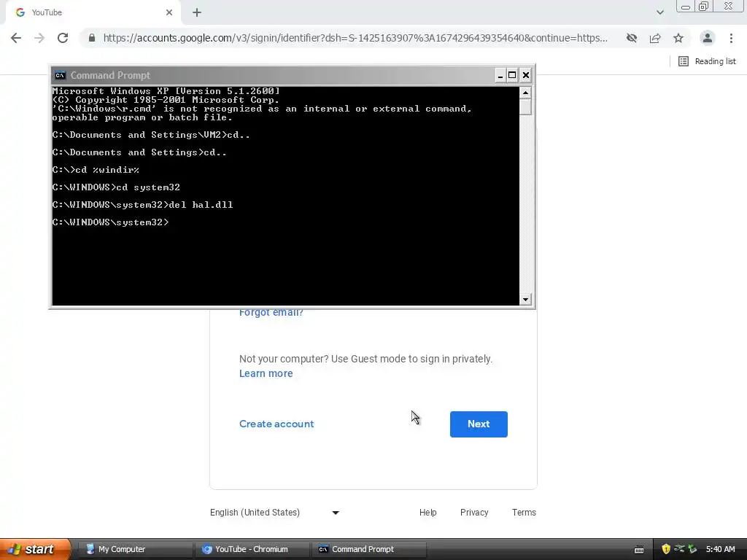The image size is (747, 560).
Task: Click the blue Next button
Action: (479, 424)
